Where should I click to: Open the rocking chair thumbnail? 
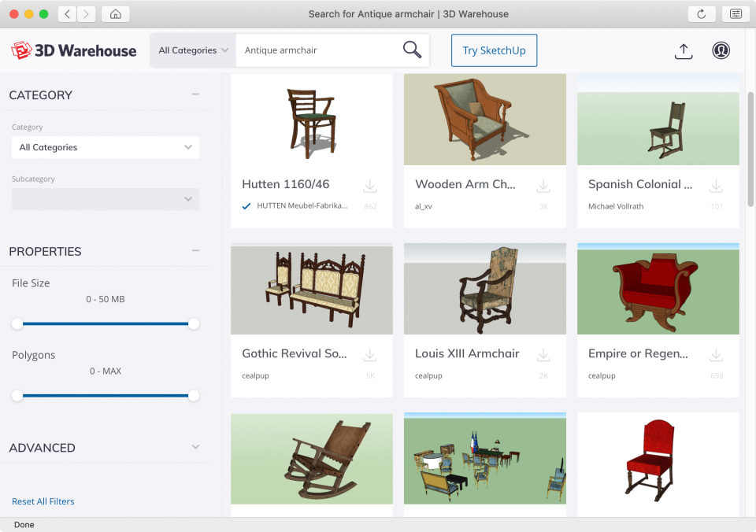tap(312, 458)
